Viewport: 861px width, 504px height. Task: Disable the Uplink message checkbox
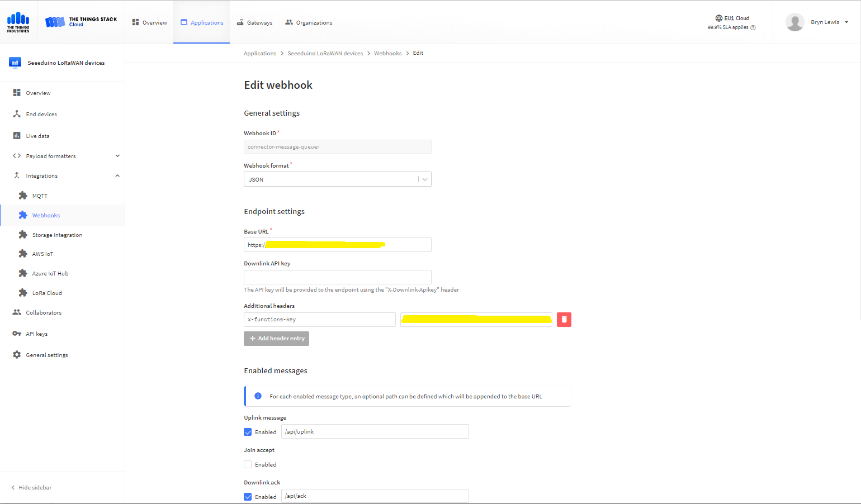click(248, 432)
